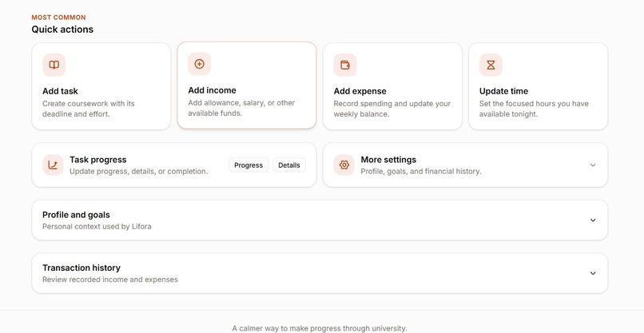Open the Add income card

247,85
